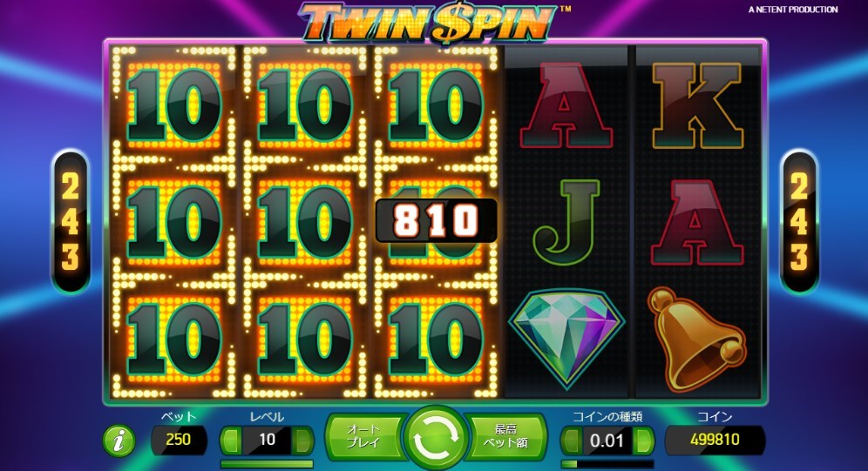Click the red K symbol on reel five
The image size is (868, 471).
(x=697, y=105)
